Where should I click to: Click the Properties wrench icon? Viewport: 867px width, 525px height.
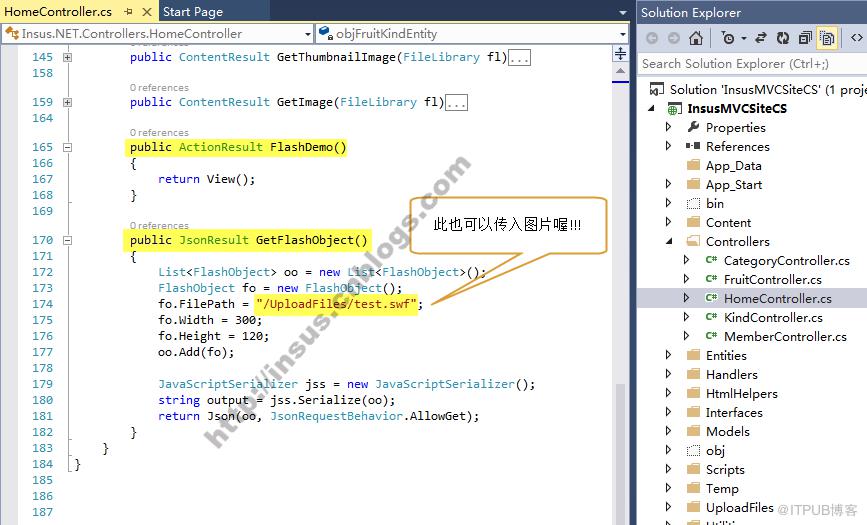click(693, 127)
